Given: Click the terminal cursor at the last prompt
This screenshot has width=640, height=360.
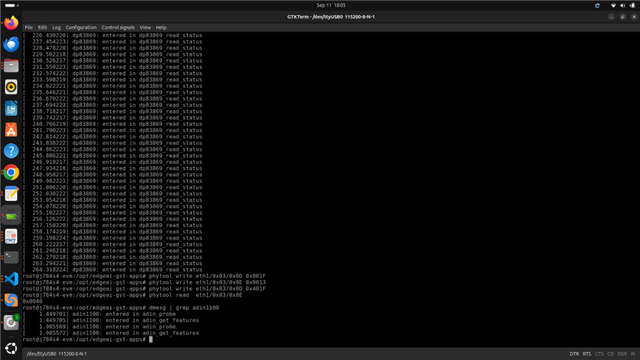Looking at the screenshot, I should click(x=151, y=339).
